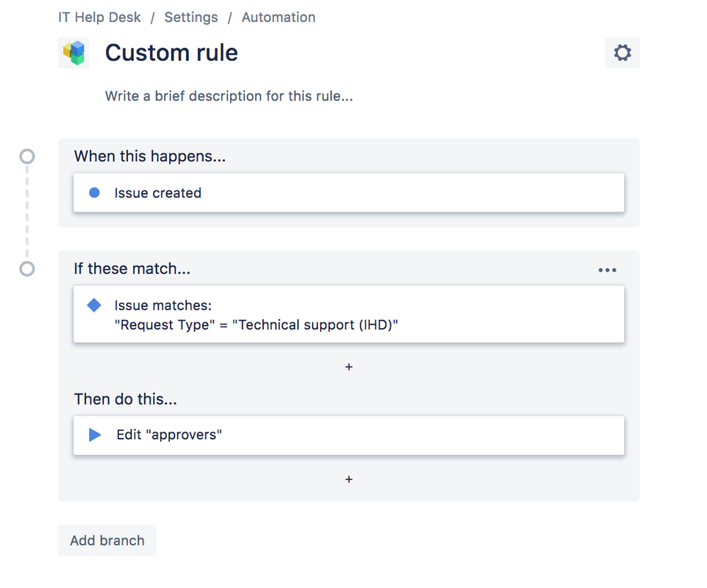
Task: Click the bottom circle on the timeline rail
Action: [x=26, y=269]
